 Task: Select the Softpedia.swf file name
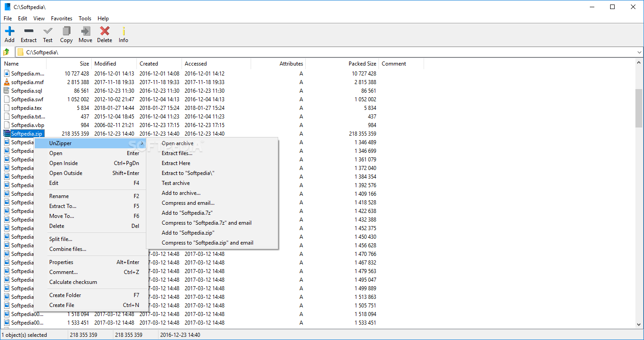click(x=27, y=99)
